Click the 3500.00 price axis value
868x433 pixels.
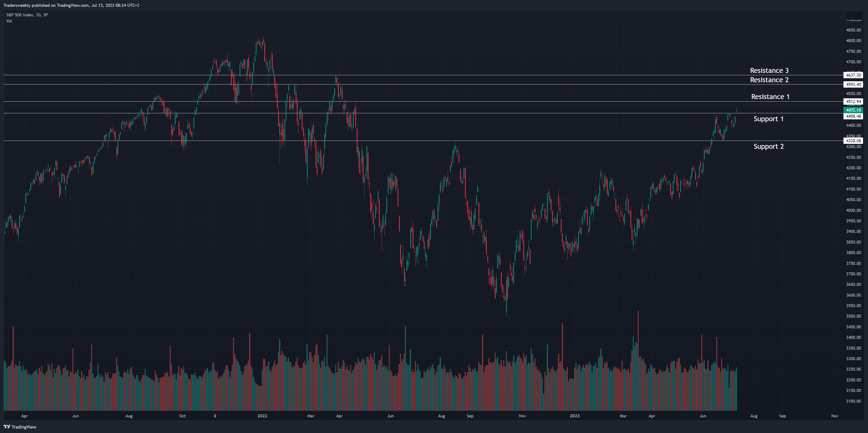(854, 316)
